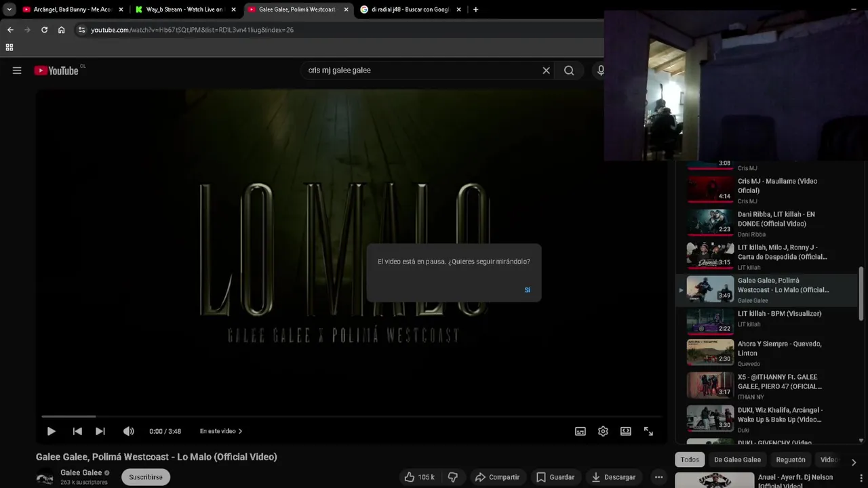Screen dimensions: 868x488
Task: Skip to next video in playlist
Action: 100,431
